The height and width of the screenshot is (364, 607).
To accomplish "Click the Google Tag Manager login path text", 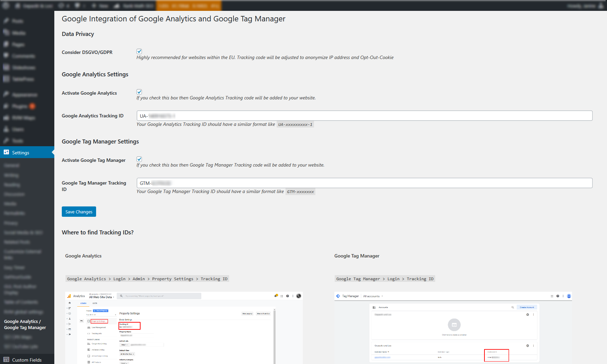I will 385,279.
